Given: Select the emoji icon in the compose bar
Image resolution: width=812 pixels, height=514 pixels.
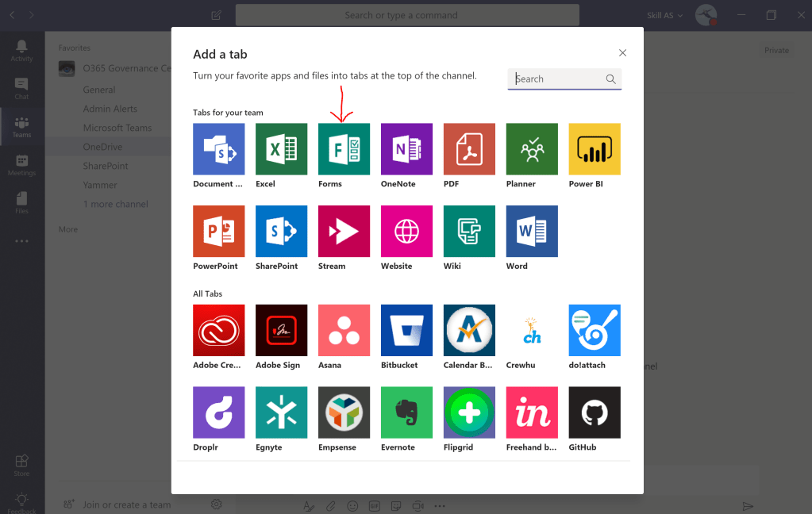Looking at the screenshot, I should click(x=352, y=505).
